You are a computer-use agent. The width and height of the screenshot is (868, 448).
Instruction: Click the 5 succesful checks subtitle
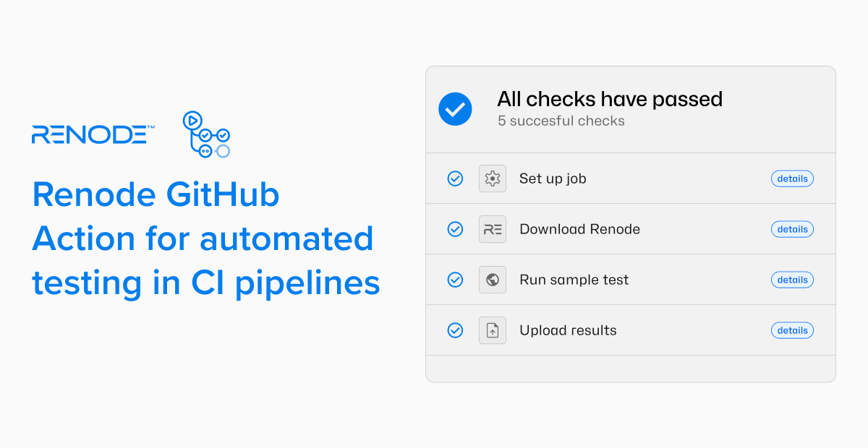pyautogui.click(x=561, y=121)
